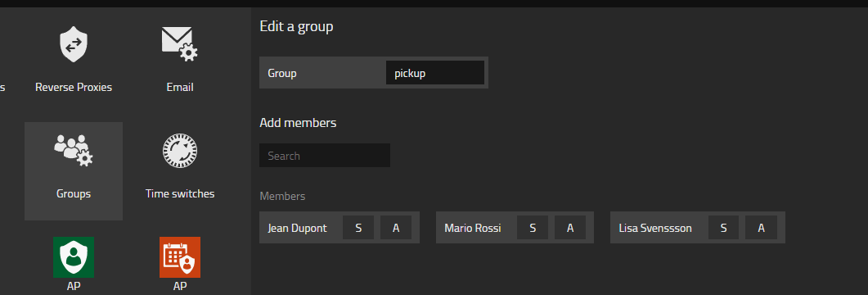This screenshot has height=295, width=868.
Task: Toggle A for Mario Rossi
Action: click(570, 227)
